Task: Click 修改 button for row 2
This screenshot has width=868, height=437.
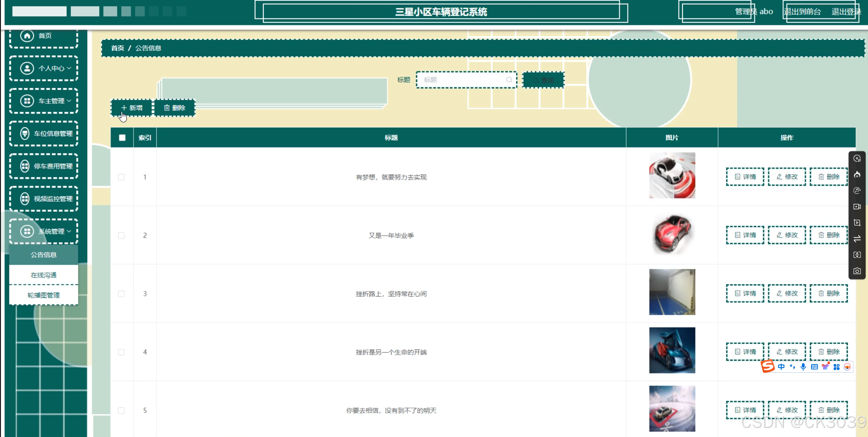Action: (787, 235)
